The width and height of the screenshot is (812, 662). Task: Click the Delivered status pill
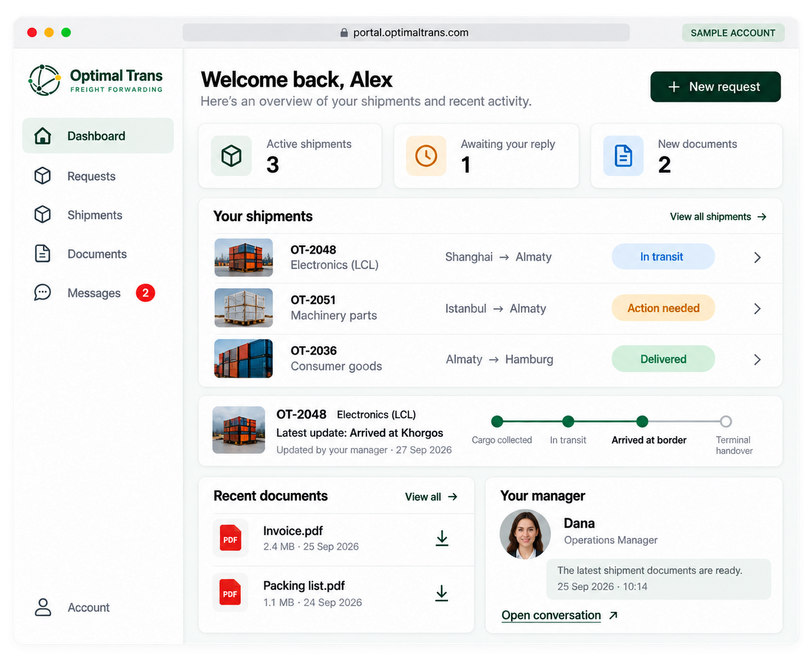pyautogui.click(x=663, y=359)
